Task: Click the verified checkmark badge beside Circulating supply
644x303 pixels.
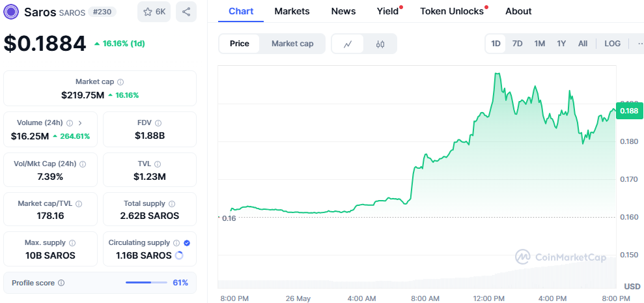Action: coord(187,243)
